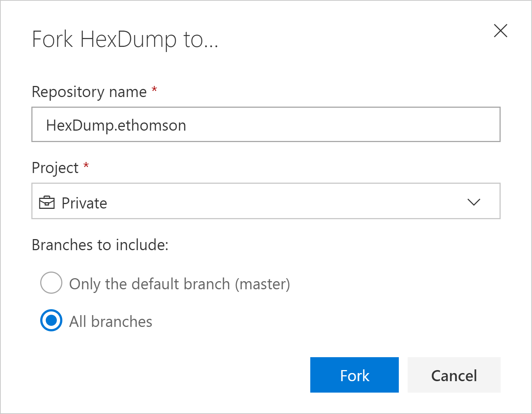Screen dimensions: 532x414
Task: Open the Project dropdown showing Private
Action: pos(266,201)
